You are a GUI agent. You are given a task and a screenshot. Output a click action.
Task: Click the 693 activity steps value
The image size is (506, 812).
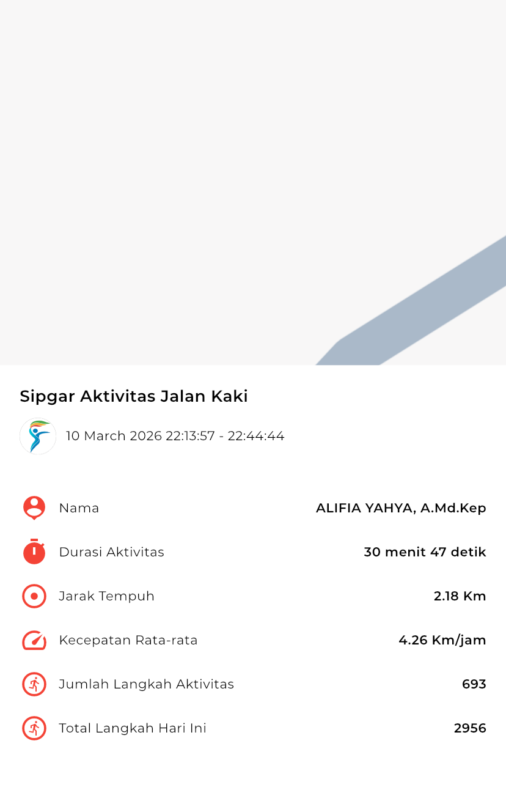[x=474, y=684]
